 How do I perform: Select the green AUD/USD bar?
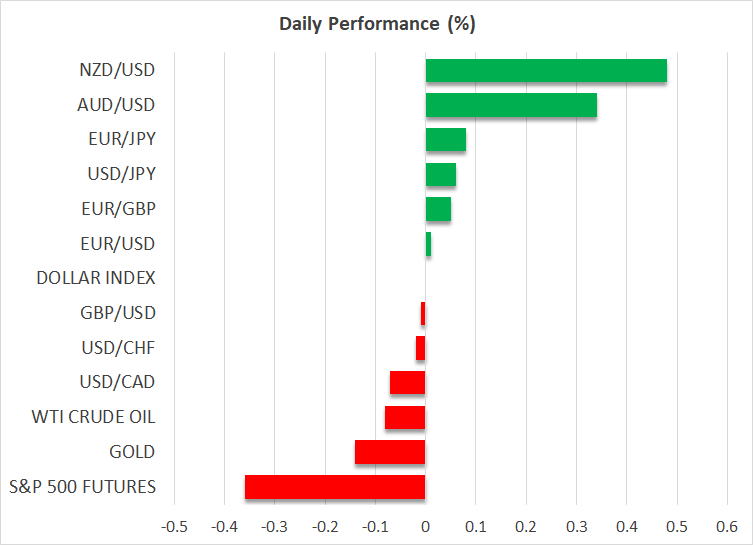[511, 105]
